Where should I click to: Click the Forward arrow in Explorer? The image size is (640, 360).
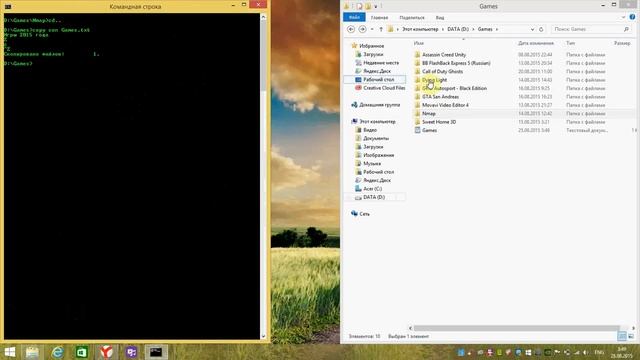coord(362,29)
